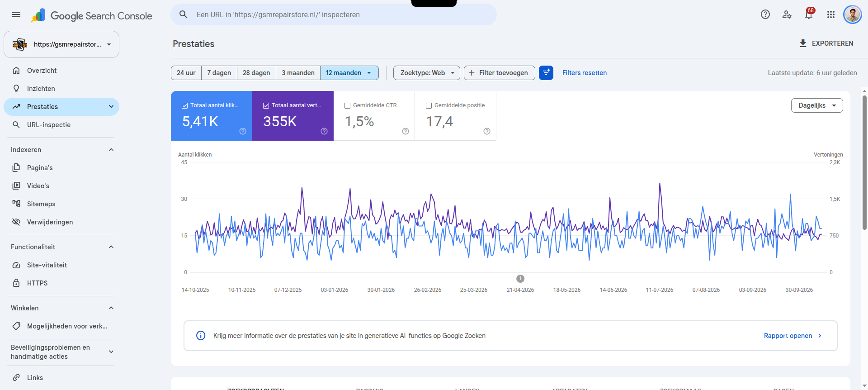The width and height of the screenshot is (868, 390).
Task: Click the blue filter settings icon button
Action: click(x=546, y=73)
